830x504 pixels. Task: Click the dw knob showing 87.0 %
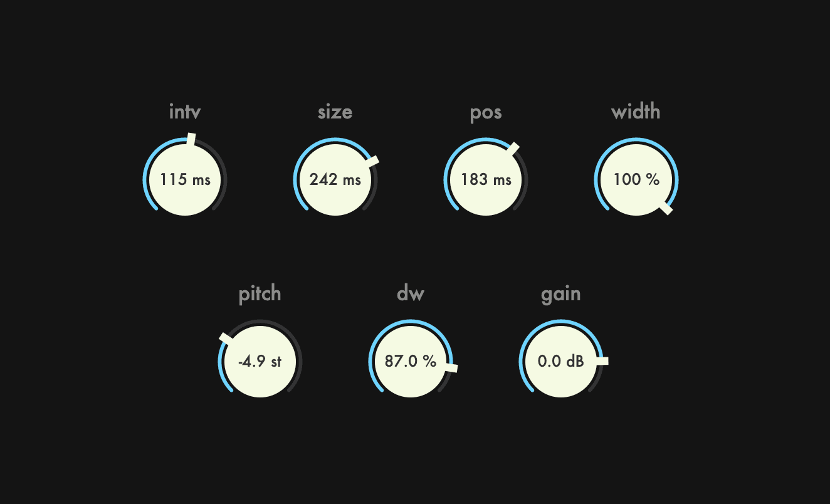[x=411, y=361]
